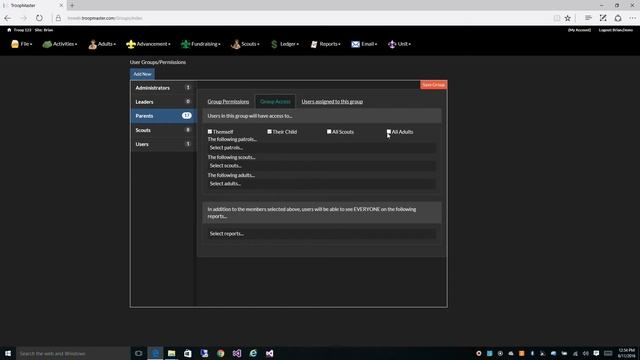Expand the Unit dropdown menu

(399, 44)
